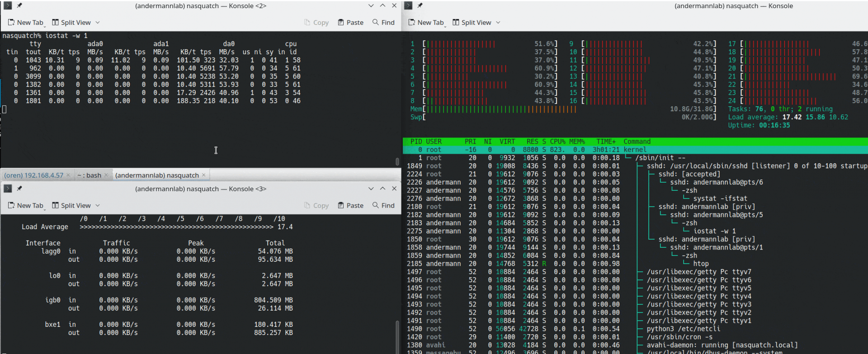This screenshot has width=868, height=354.
Task: Sort htop by the MEM% column header
Action: (x=577, y=142)
